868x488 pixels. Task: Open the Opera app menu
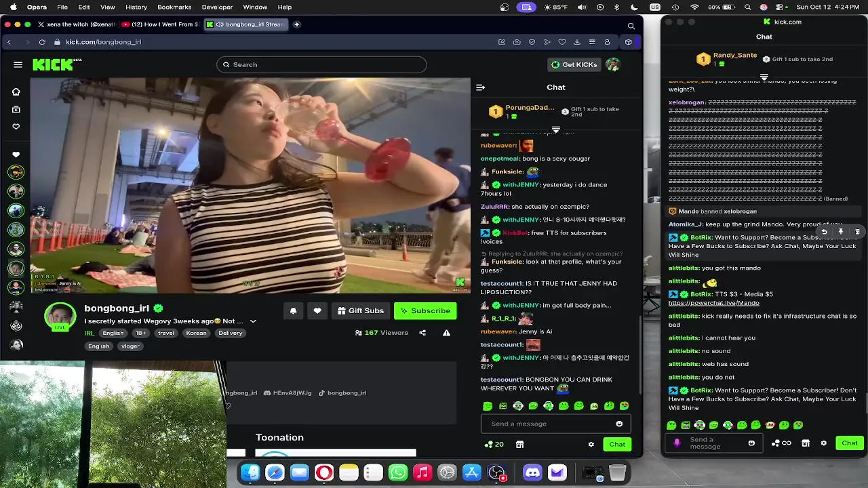pyautogui.click(x=37, y=7)
